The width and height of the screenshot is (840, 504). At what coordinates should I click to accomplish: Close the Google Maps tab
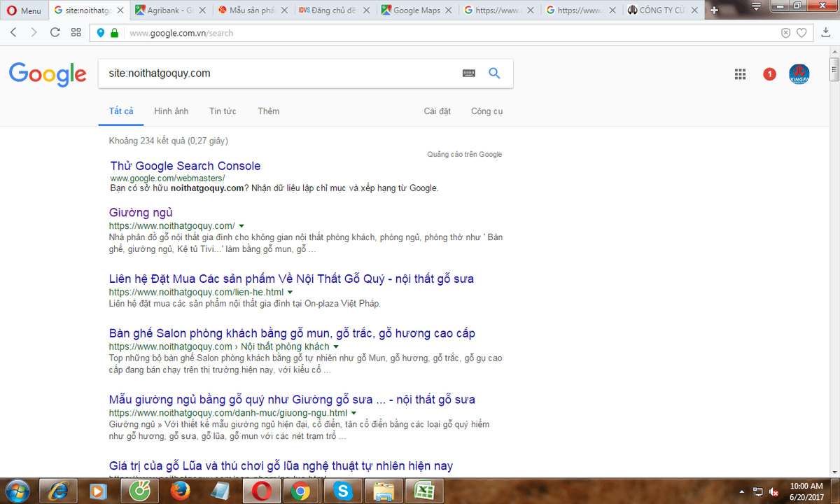click(x=449, y=10)
